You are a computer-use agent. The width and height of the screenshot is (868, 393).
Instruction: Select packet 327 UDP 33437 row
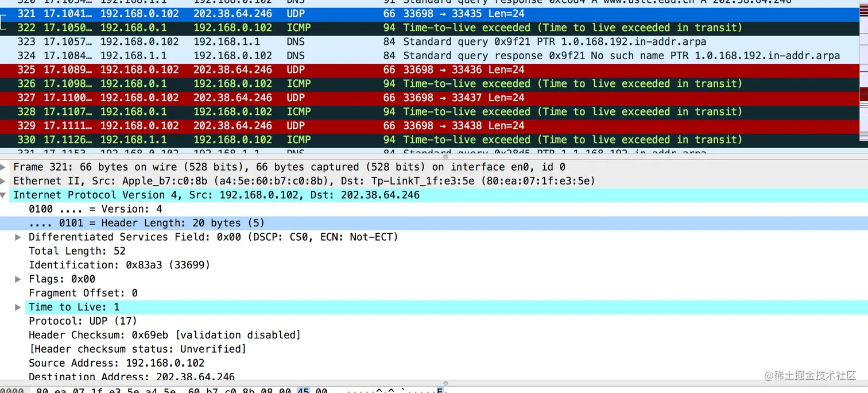[x=429, y=98]
